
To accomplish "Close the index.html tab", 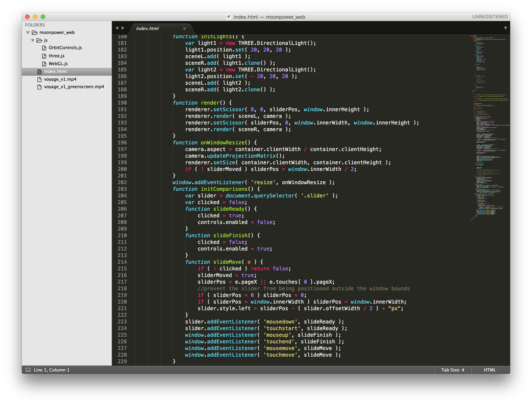I will 185,29.
